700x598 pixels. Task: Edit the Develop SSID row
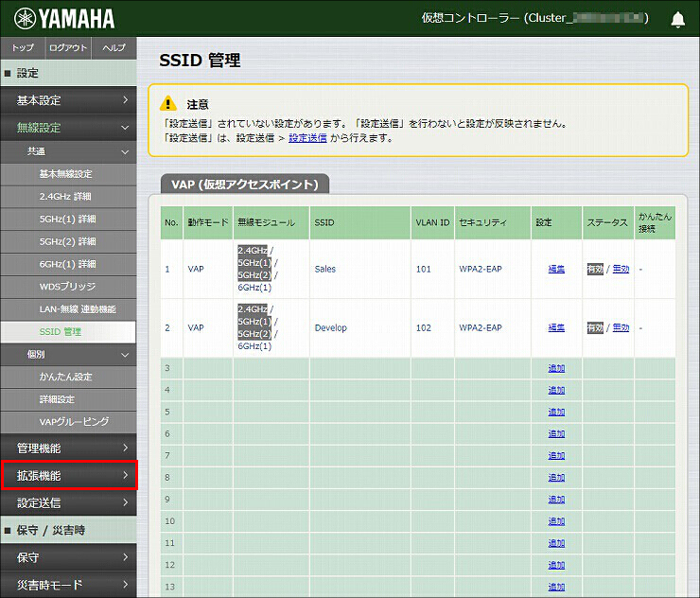pos(556,327)
